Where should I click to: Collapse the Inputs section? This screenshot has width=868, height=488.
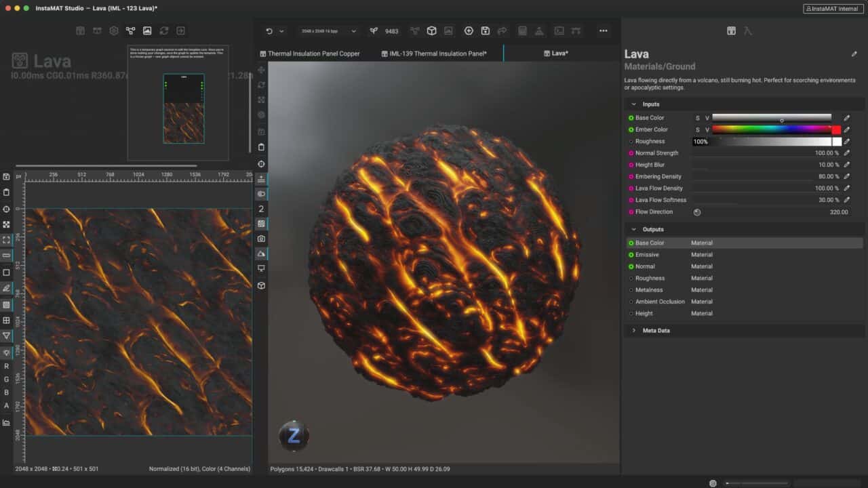(634, 104)
